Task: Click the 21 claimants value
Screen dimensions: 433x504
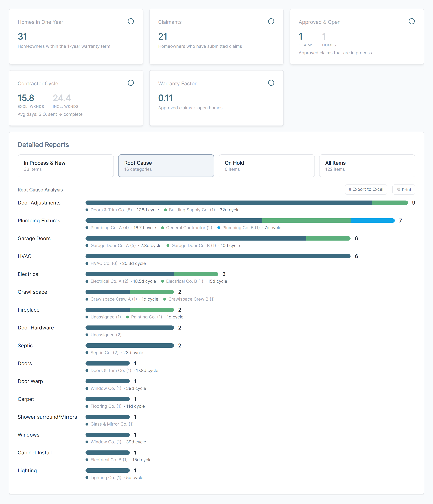Action: 163,36
